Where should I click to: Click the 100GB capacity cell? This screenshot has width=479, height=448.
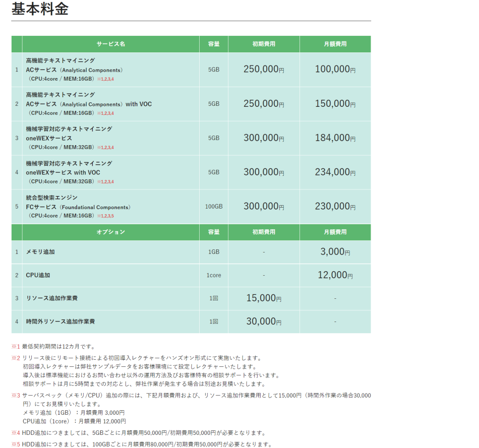click(x=213, y=207)
